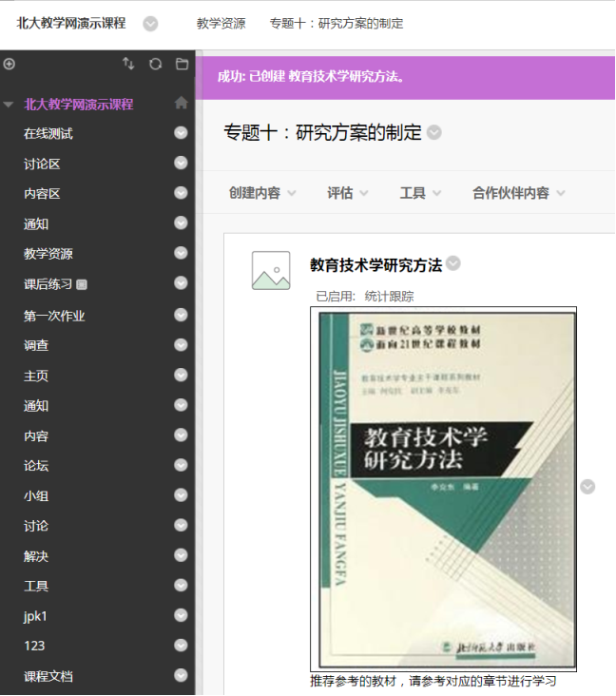The image size is (616, 696).
Task: Click the book cover image thumbnail
Action: click(x=443, y=489)
